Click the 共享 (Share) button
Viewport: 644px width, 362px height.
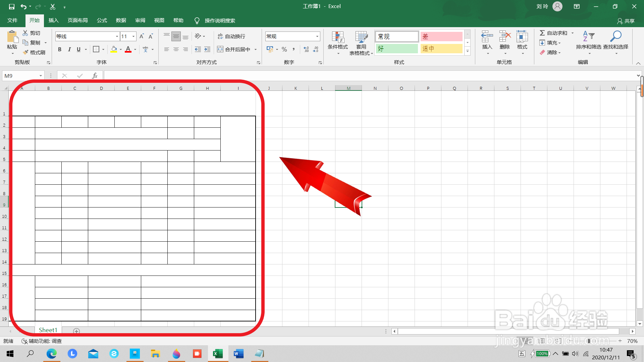click(x=626, y=21)
